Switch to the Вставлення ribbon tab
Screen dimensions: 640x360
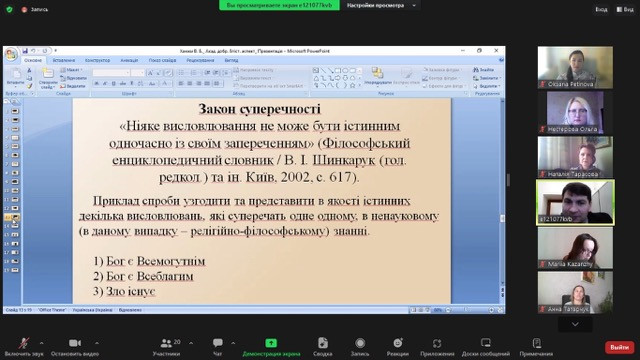pyautogui.click(x=64, y=60)
